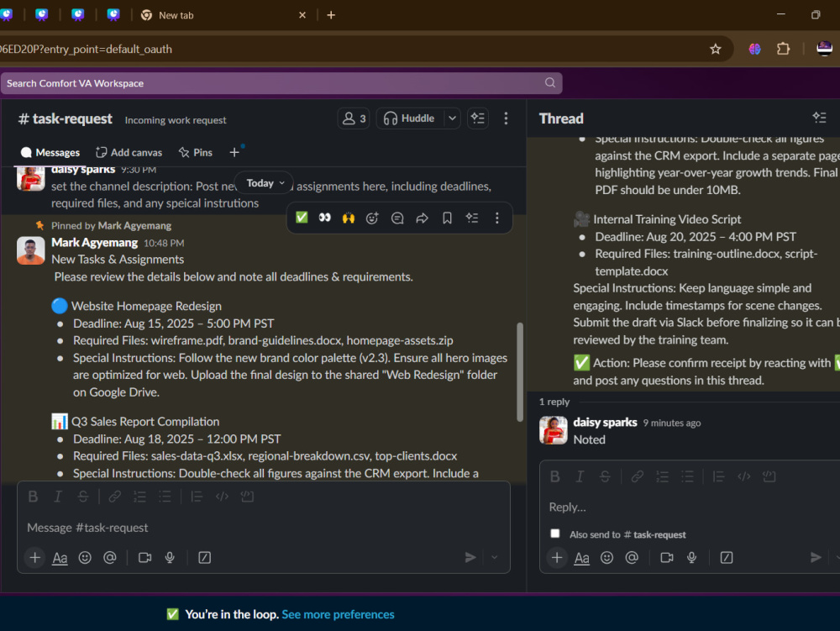View the 3 channel members
This screenshot has height=631, width=840.
[354, 118]
